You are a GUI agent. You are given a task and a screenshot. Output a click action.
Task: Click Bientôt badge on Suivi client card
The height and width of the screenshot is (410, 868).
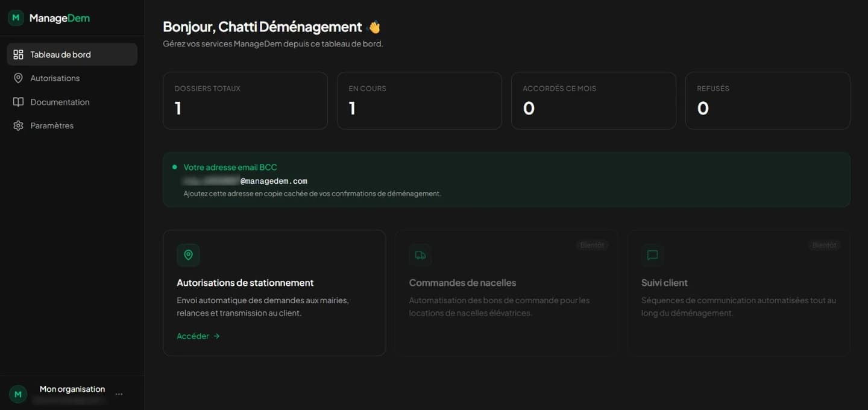[824, 245]
